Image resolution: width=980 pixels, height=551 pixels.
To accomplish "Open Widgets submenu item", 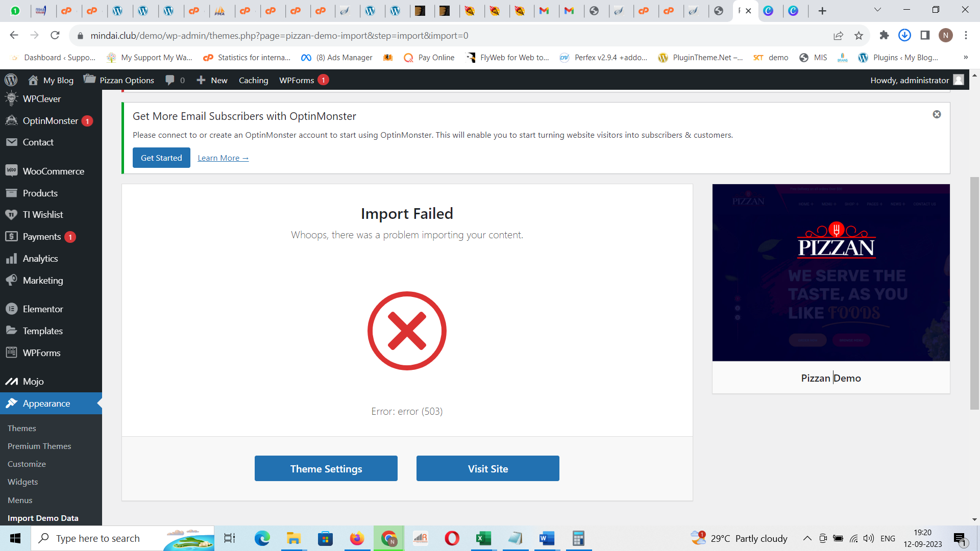I will 22,482.
